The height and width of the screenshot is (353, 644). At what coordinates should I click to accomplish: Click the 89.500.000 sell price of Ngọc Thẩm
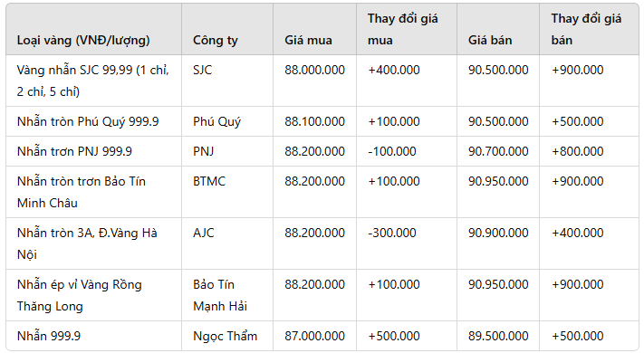498,336
